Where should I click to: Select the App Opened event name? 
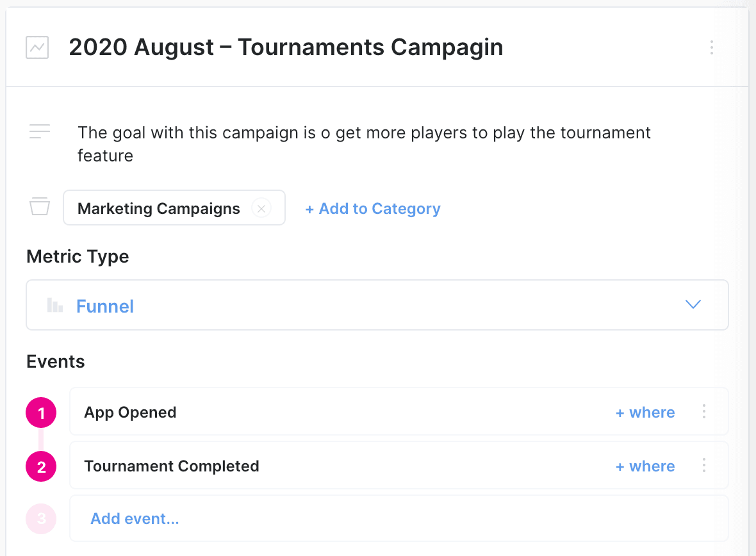click(131, 413)
